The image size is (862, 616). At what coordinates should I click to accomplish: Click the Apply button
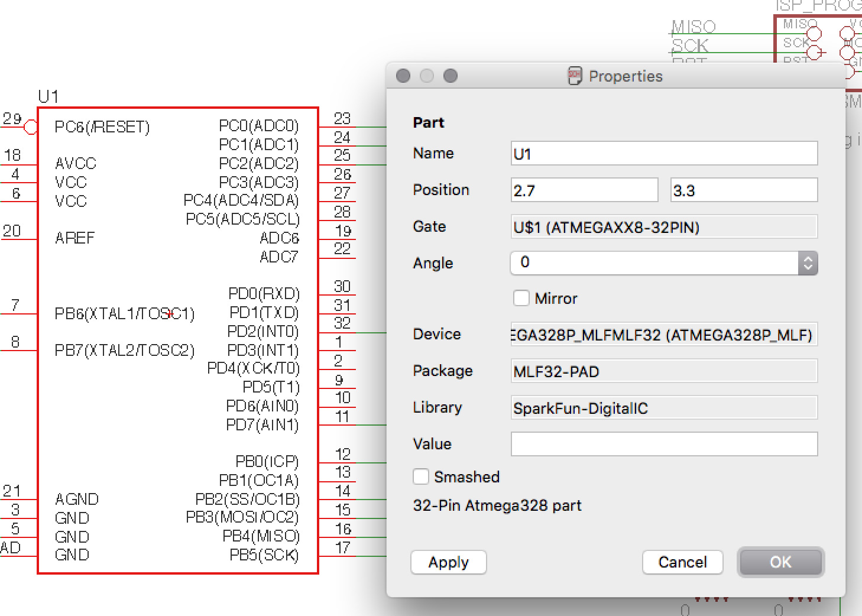[x=448, y=562]
